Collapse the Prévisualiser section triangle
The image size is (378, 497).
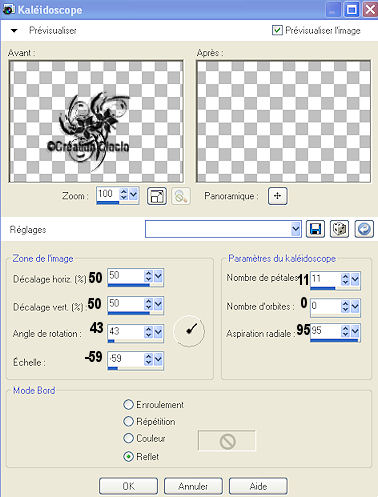click(x=14, y=31)
